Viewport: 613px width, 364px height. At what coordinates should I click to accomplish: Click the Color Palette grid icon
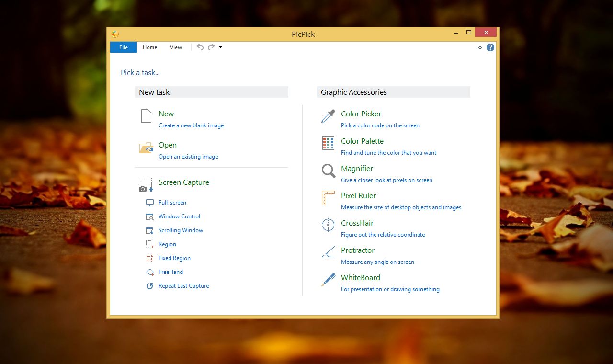coord(328,143)
